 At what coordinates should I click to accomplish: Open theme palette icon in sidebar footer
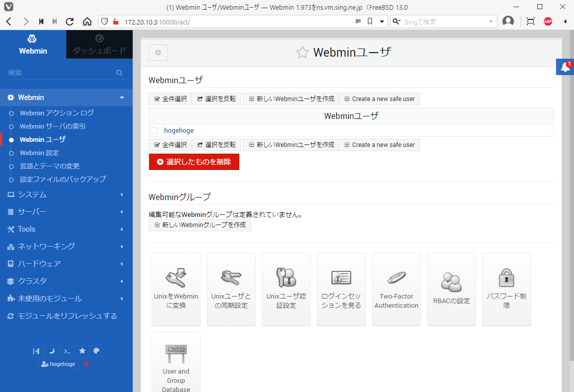(96, 351)
